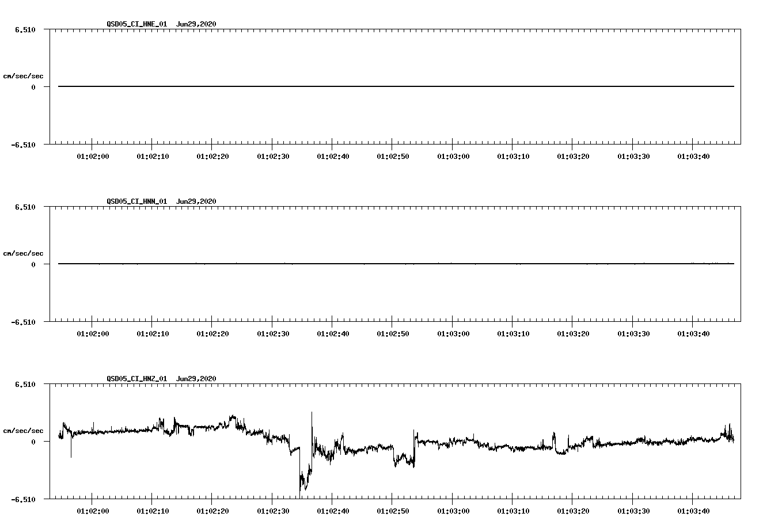Click 01:02:10 time label under HNN plot

153,334
